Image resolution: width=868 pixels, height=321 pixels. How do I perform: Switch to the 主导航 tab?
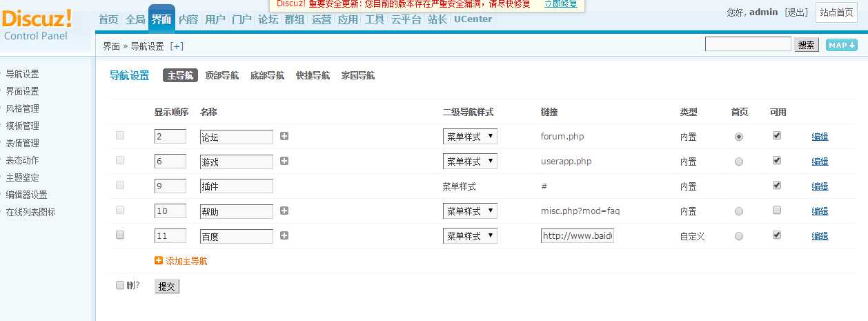point(180,76)
